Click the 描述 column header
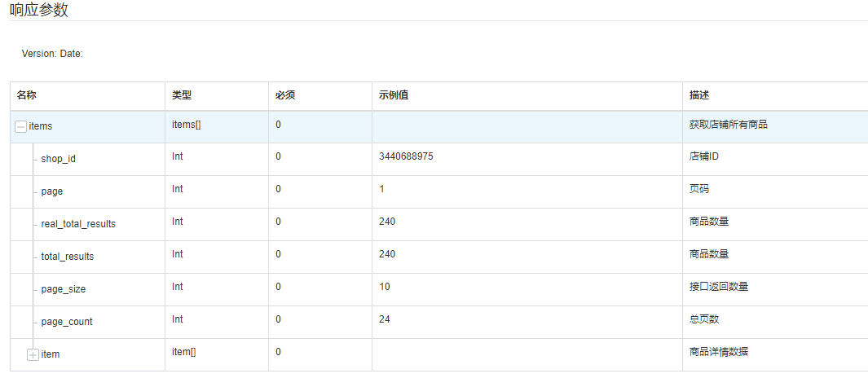 coord(699,95)
